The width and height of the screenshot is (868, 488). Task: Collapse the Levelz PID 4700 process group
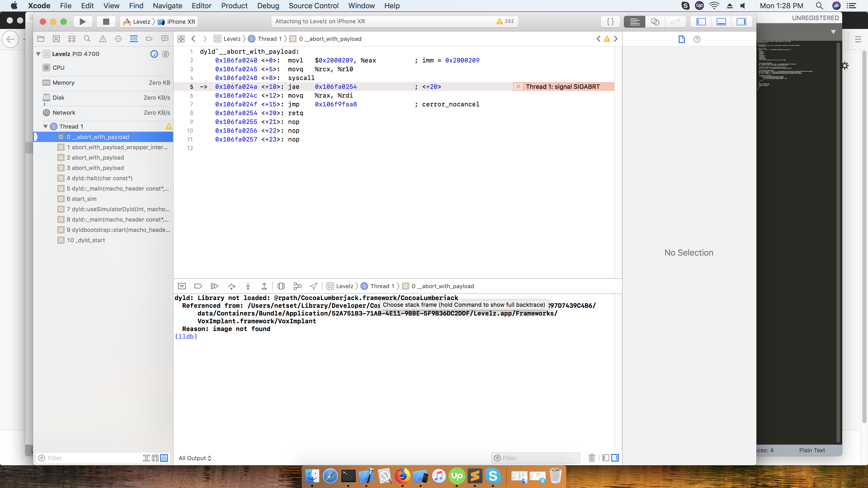click(x=38, y=53)
